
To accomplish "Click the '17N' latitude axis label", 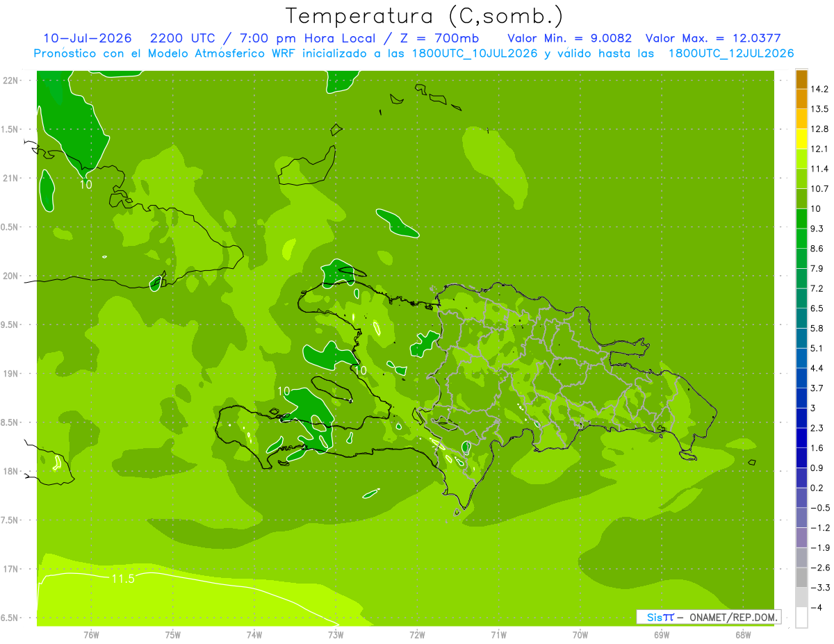I will click(11, 569).
